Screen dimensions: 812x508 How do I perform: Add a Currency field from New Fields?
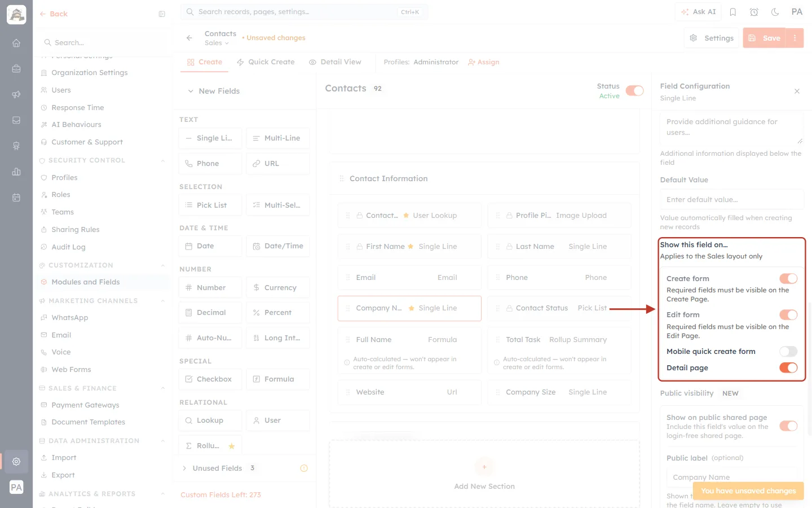(x=278, y=287)
